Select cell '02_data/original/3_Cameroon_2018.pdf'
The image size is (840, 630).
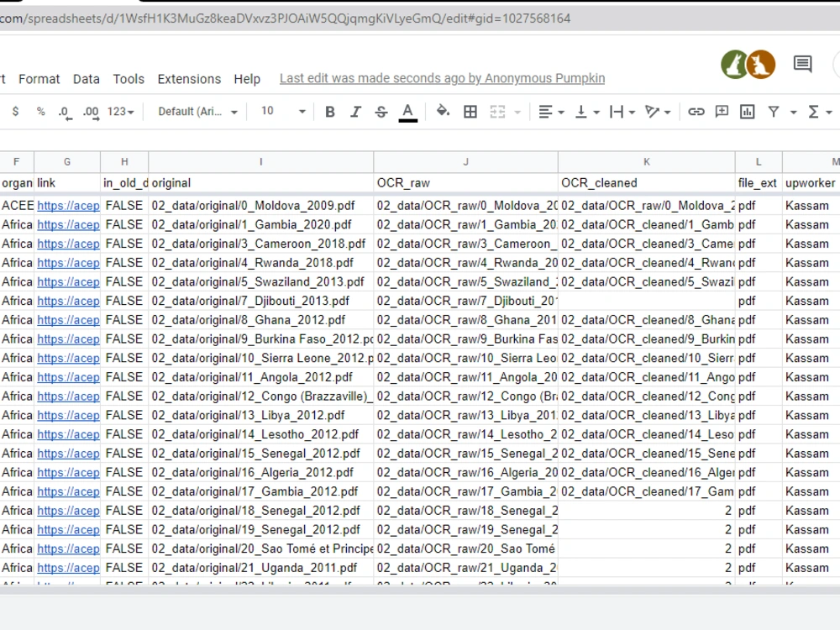(x=261, y=244)
